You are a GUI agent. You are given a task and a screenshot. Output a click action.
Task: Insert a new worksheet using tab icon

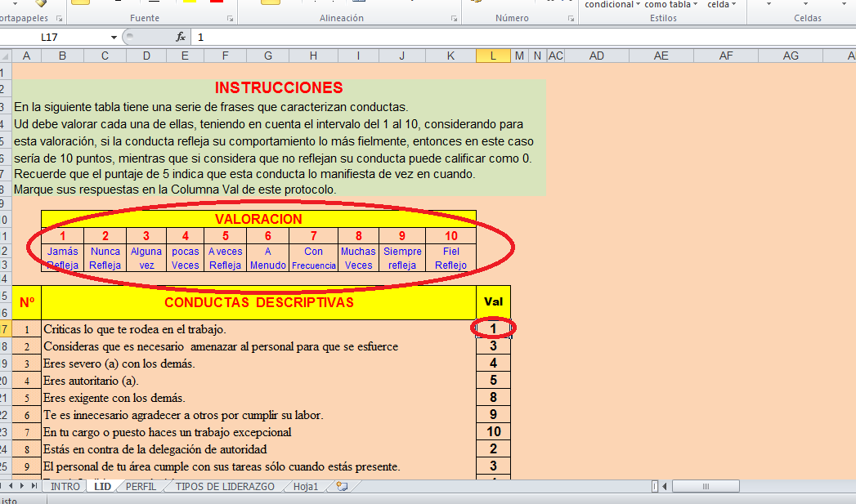pos(342,486)
